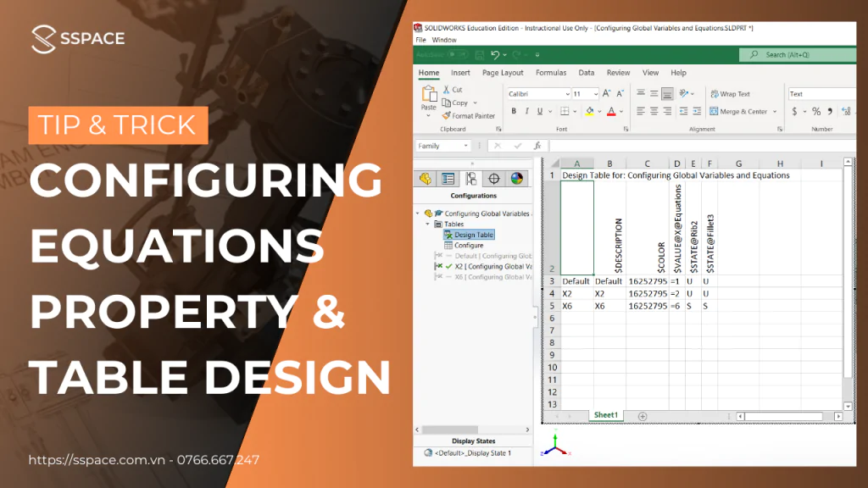Click the Increase Indent icon

697,111
